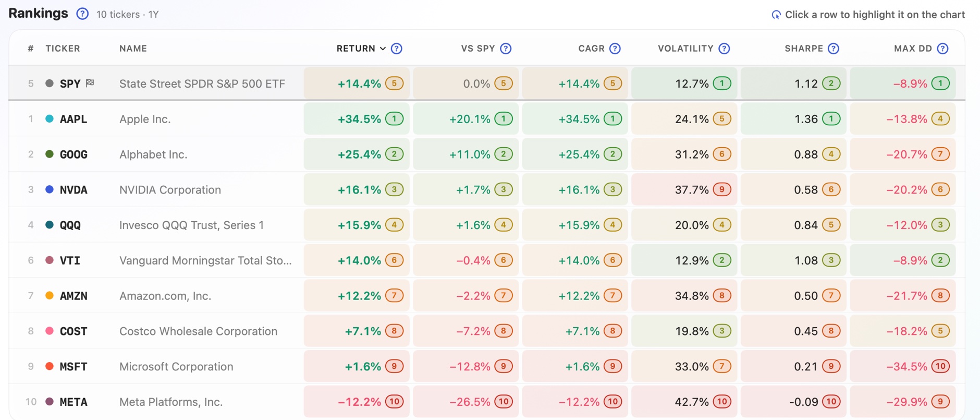Viewport: 980px width, 420px height.
Task: Sort table by MAX DD header
Action: [913, 49]
